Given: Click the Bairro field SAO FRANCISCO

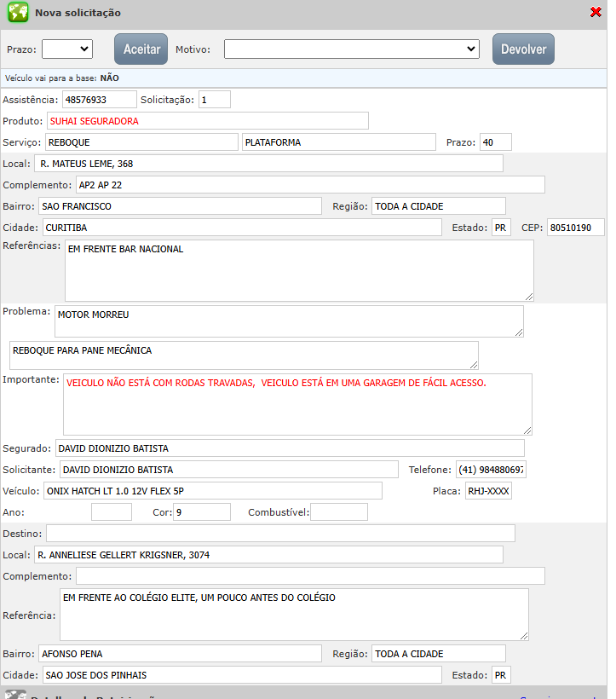Looking at the screenshot, I should click(180, 206).
